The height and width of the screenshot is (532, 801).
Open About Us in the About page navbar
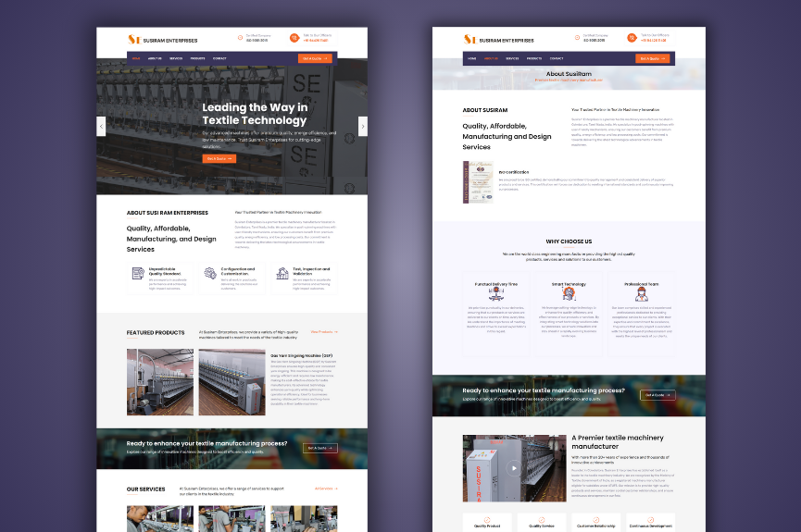[x=491, y=58]
